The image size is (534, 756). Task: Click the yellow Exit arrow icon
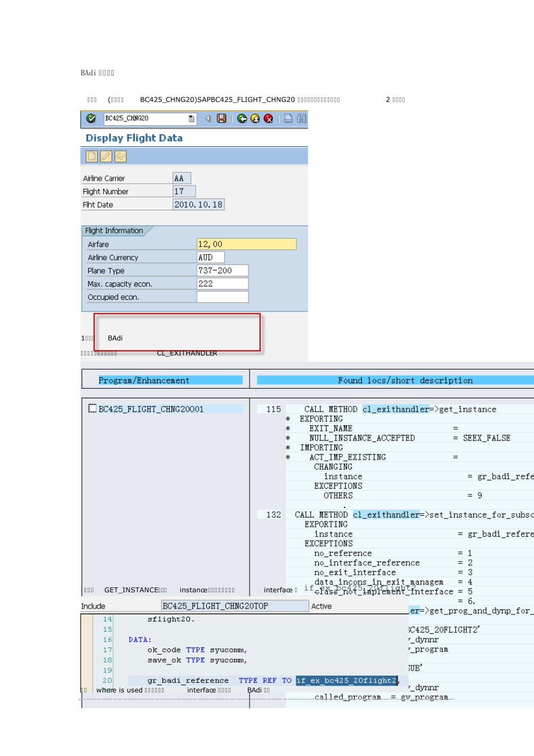pos(255,118)
